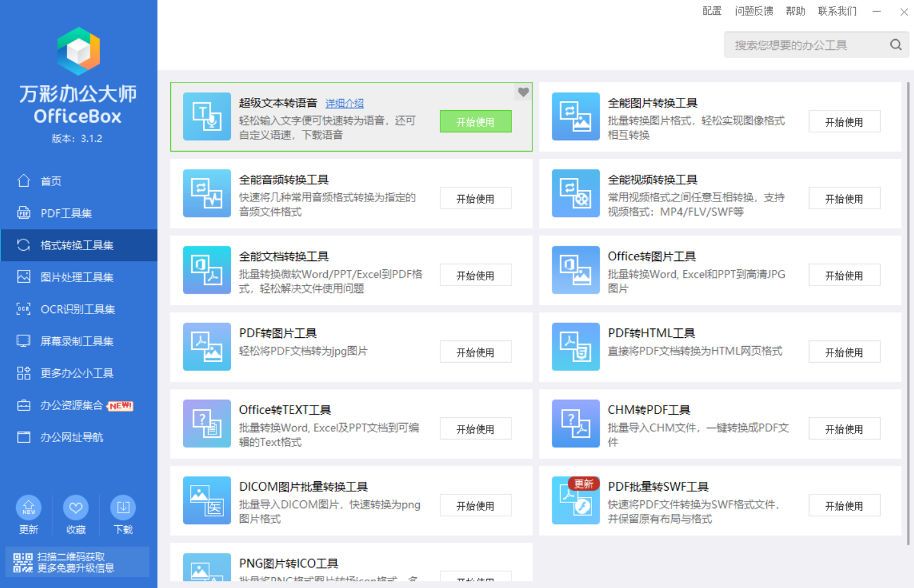
Task: Open 更多办公小工具 in sidebar
Action: coord(79,373)
